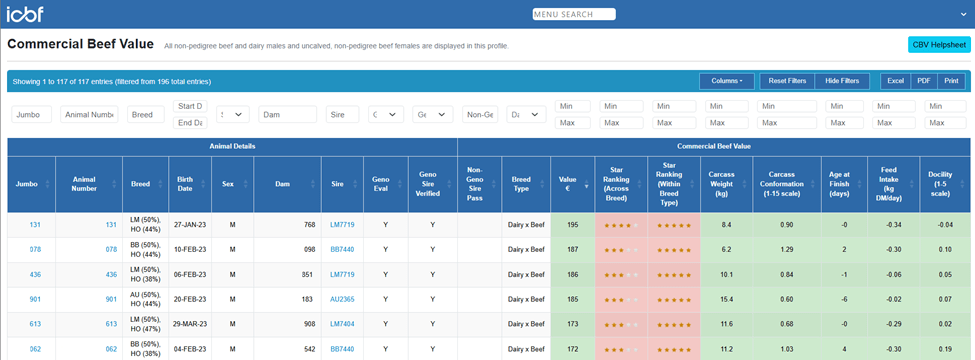Export table as PDF

[x=924, y=81]
